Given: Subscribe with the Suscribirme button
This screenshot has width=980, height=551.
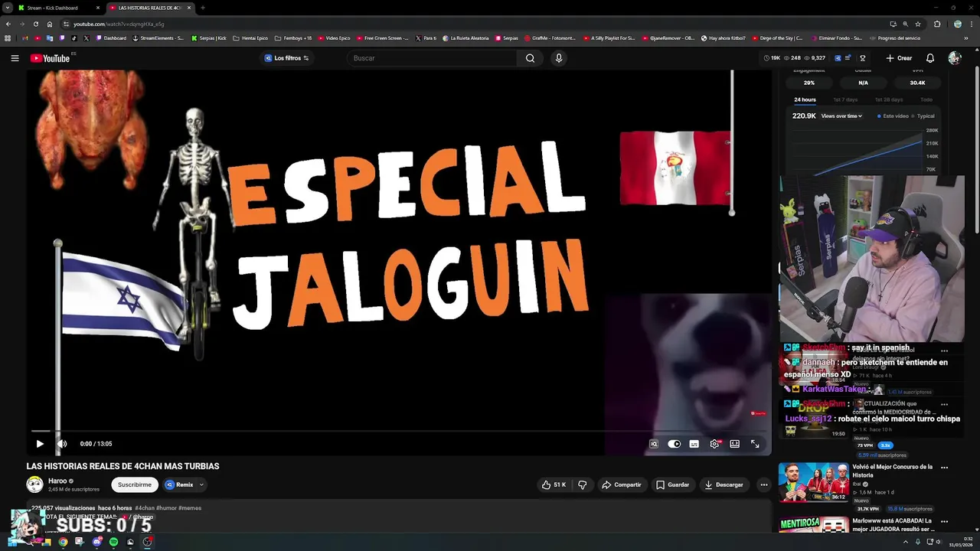Looking at the screenshot, I should (135, 484).
